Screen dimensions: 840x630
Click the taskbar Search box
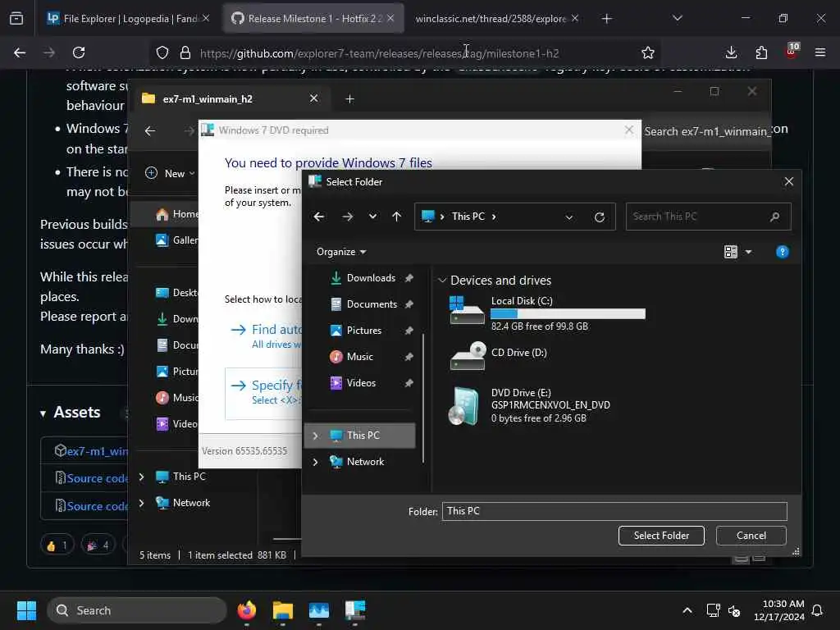137,610
